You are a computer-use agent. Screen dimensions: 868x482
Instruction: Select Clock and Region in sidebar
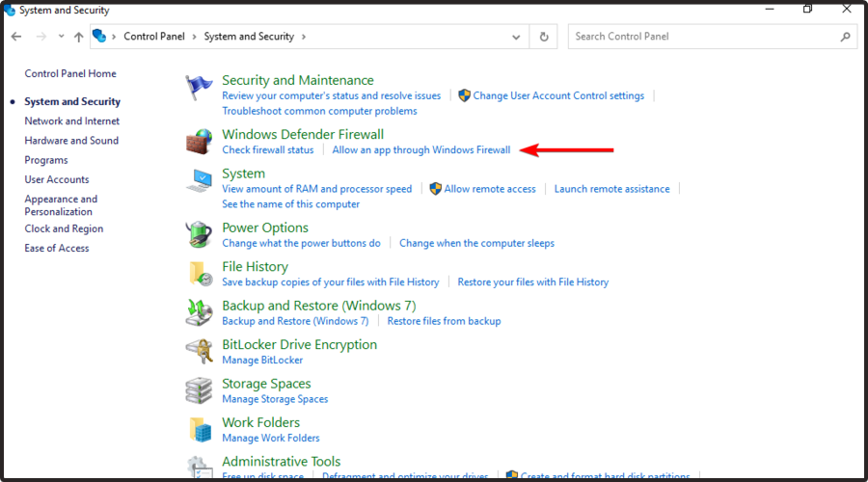click(64, 228)
